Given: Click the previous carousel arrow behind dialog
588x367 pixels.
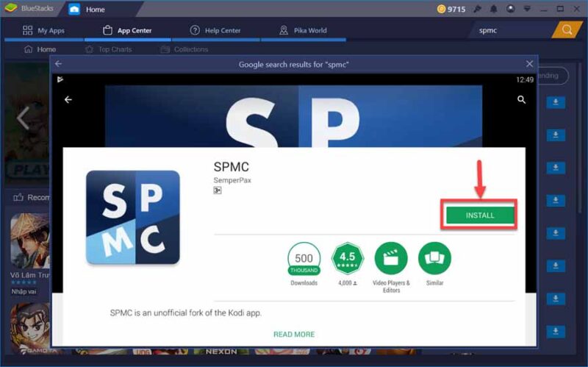Looking at the screenshot, I should pos(24,118).
